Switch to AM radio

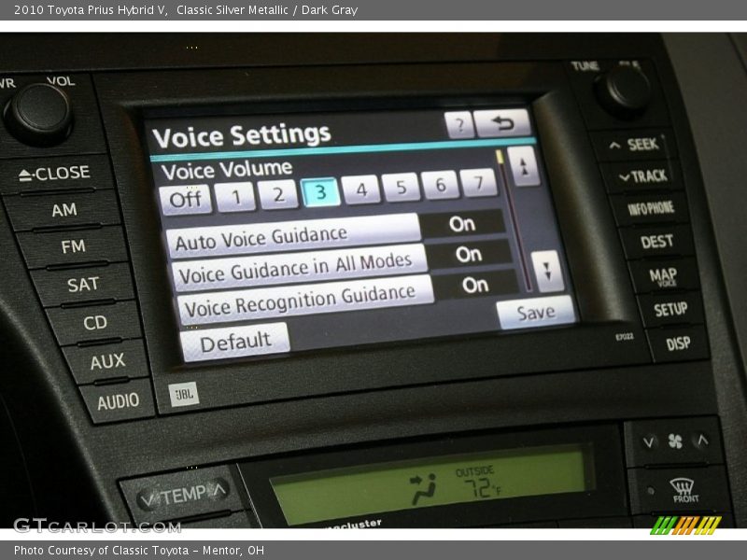coord(64,209)
